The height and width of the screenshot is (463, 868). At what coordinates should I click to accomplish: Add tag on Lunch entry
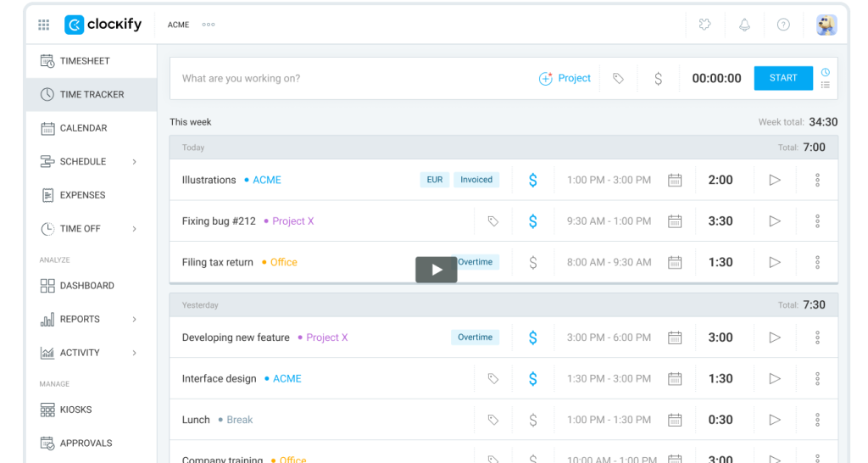click(492, 420)
